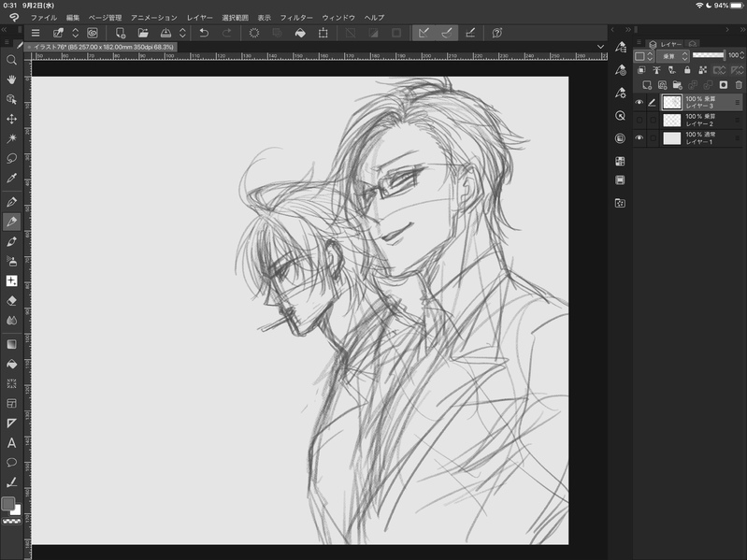
Task: Toggle Clip to Layer Below
Action: 641,70
